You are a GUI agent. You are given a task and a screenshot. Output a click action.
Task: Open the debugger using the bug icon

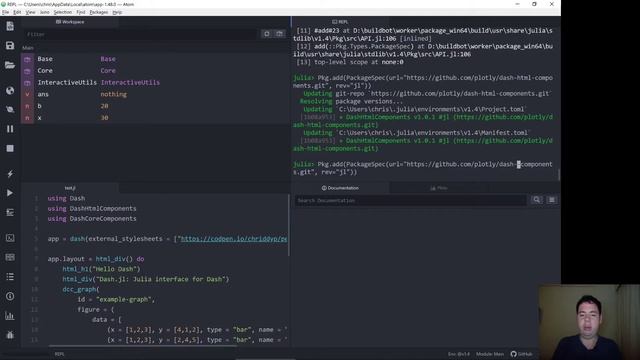point(10,335)
